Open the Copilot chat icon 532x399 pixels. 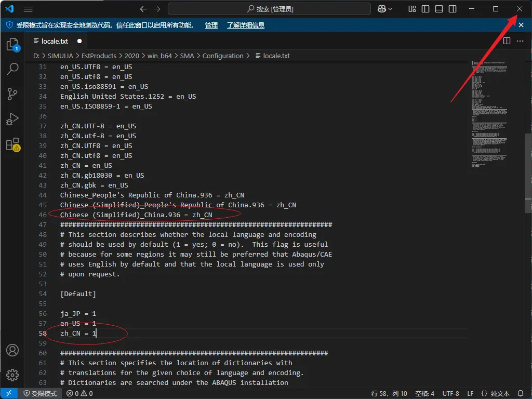point(382,9)
